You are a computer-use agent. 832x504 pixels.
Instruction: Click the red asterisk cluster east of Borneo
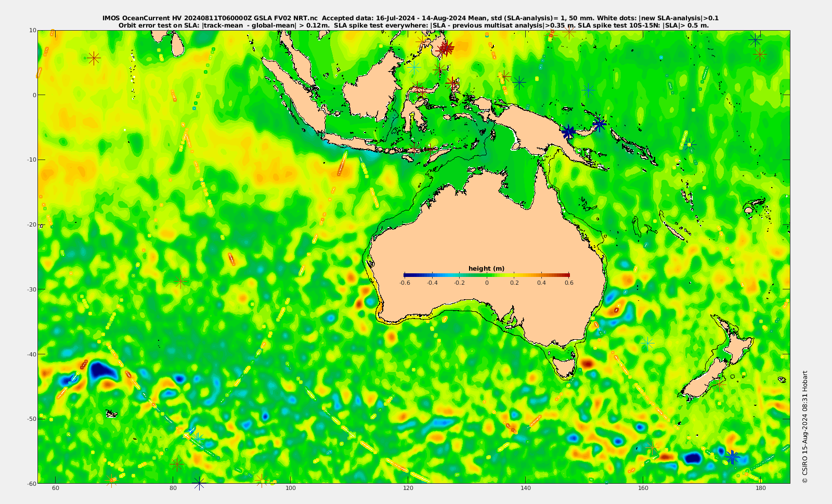click(445, 48)
